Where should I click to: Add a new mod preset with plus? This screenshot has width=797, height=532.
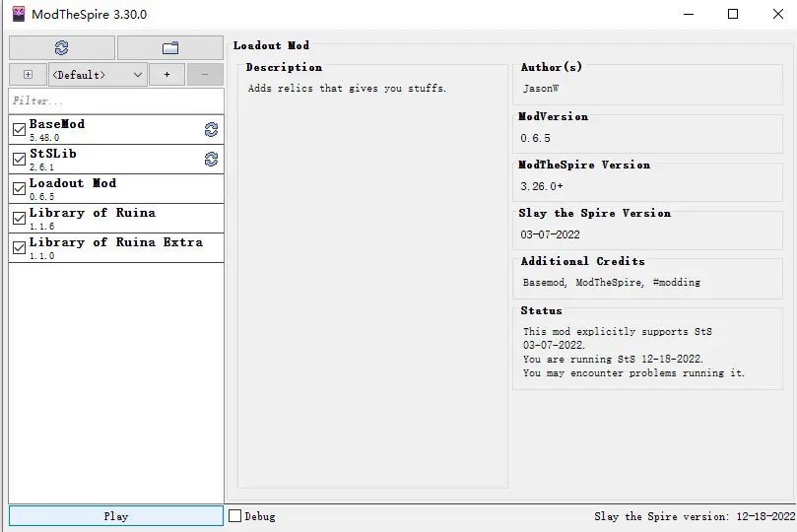[166, 75]
